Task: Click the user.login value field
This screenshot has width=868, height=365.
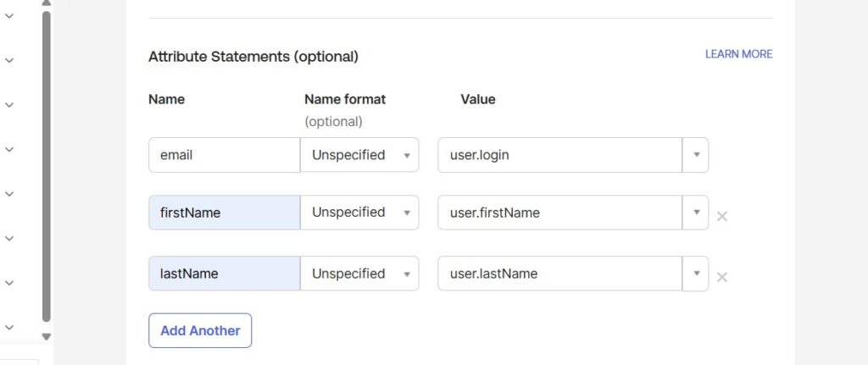Action: click(x=559, y=155)
